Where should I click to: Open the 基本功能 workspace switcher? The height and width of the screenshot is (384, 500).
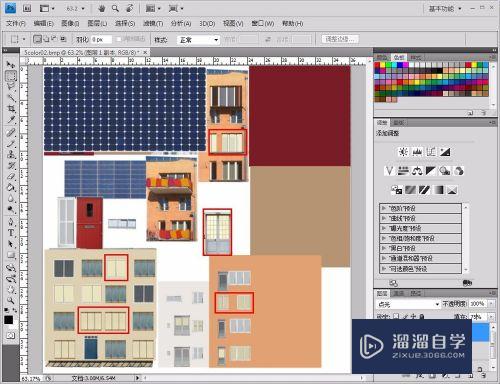pyautogui.click(x=445, y=9)
